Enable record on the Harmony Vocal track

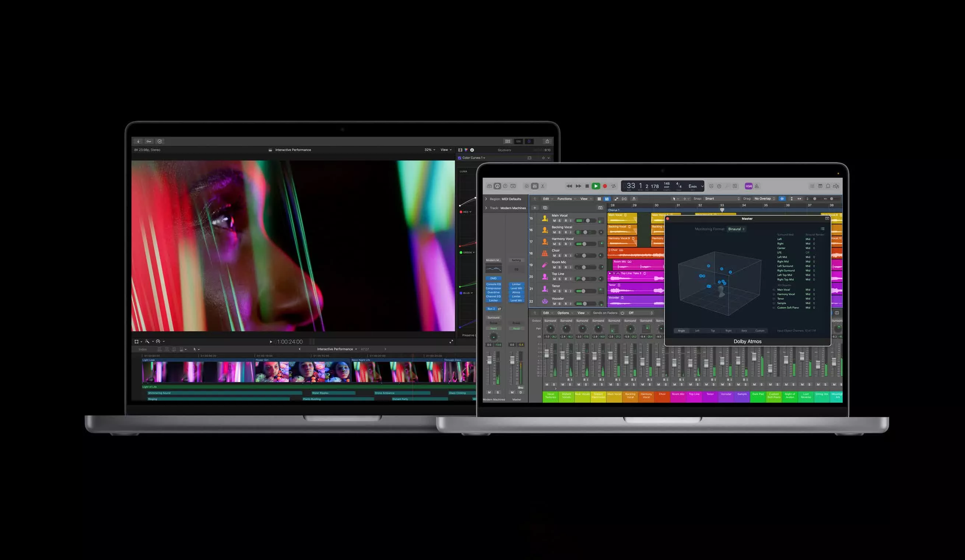tap(566, 244)
